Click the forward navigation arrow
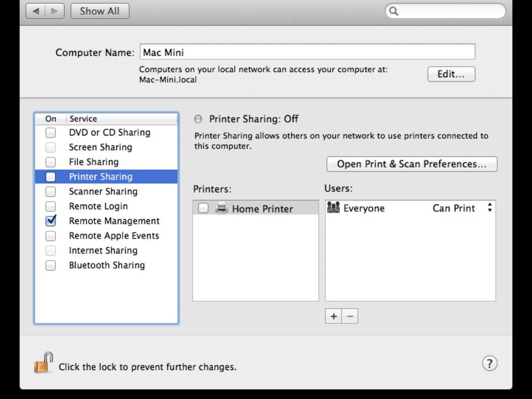The width and height of the screenshot is (532, 399). click(54, 10)
